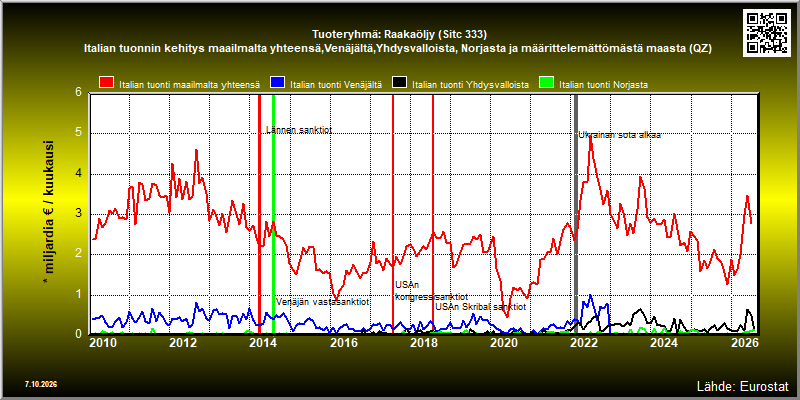
Task: Click the y-axis value 5
Action: 79,133
